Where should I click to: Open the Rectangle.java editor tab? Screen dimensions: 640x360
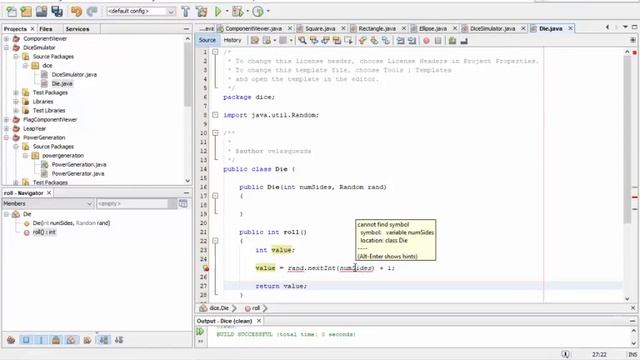point(377,29)
